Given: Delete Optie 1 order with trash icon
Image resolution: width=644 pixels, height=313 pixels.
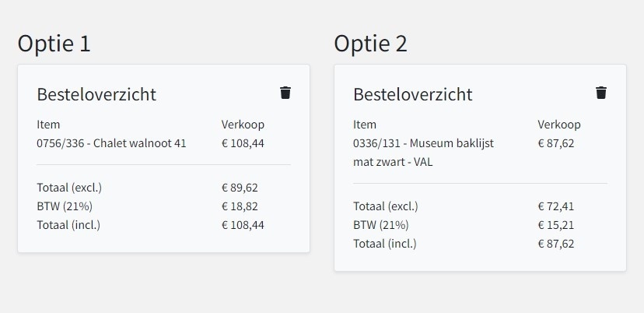Looking at the screenshot, I should tap(285, 93).
